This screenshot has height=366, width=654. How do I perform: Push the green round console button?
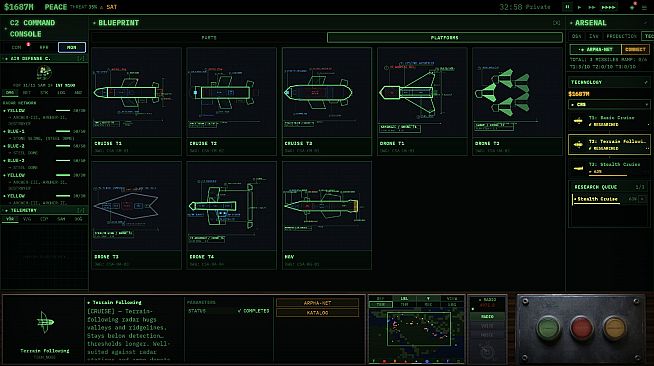tap(548, 328)
